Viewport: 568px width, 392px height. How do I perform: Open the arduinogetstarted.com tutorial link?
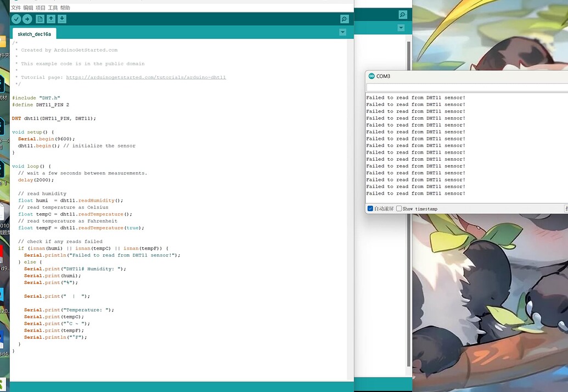[x=146, y=77]
